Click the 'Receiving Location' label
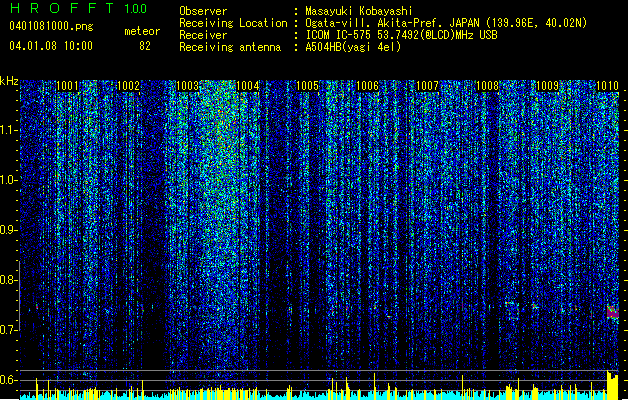Image resolution: width=629 pixels, height=400 pixels. pos(233,23)
